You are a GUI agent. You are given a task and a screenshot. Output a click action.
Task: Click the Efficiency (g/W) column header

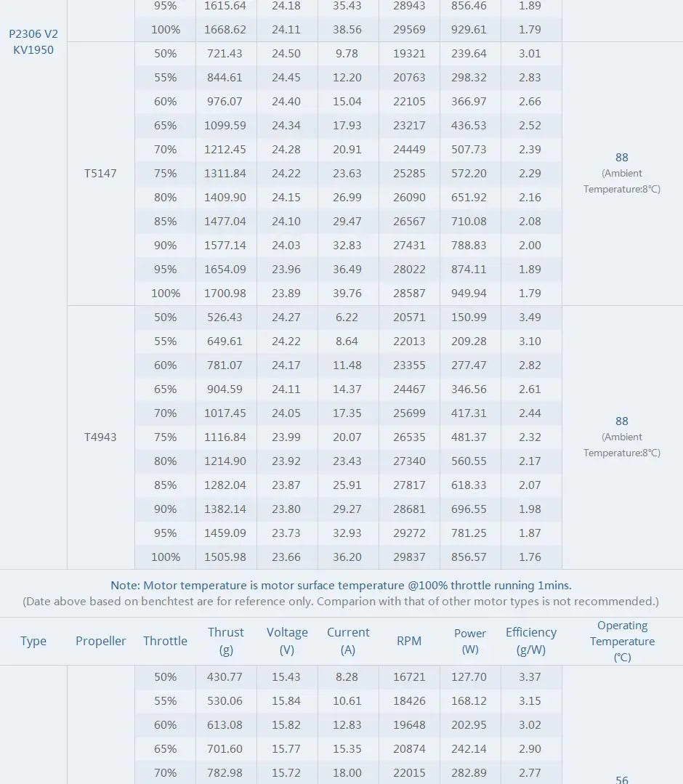pyautogui.click(x=531, y=641)
